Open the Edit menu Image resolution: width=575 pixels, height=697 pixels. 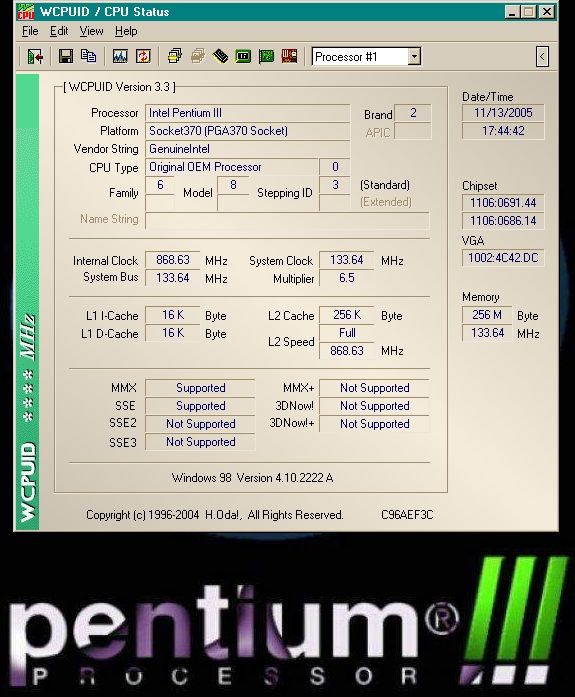click(59, 31)
